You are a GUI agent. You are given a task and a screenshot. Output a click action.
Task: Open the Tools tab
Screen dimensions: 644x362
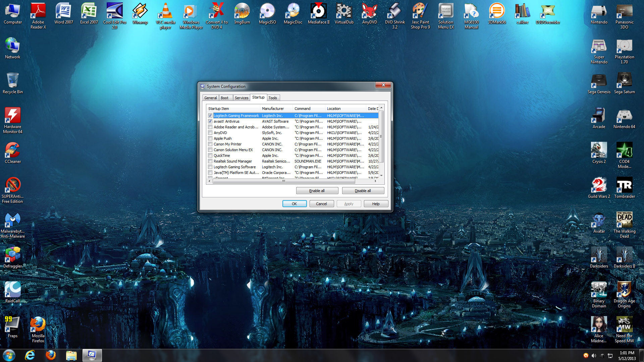[273, 98]
